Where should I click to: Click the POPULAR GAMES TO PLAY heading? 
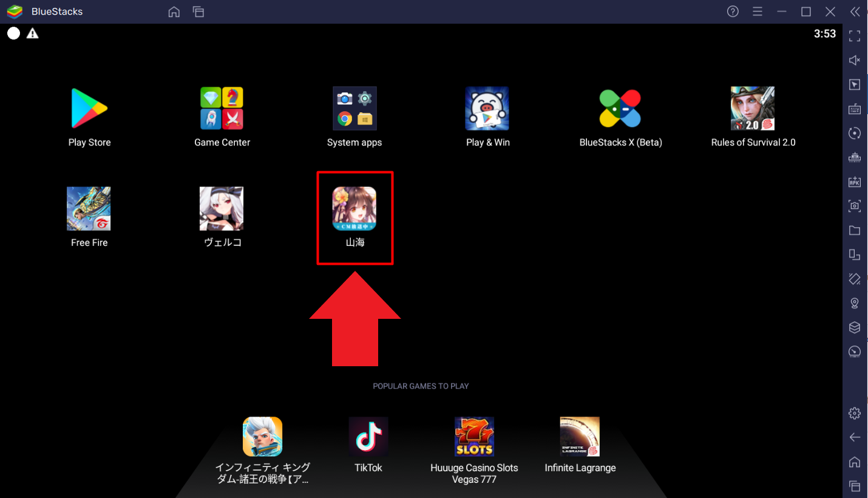pyautogui.click(x=421, y=386)
